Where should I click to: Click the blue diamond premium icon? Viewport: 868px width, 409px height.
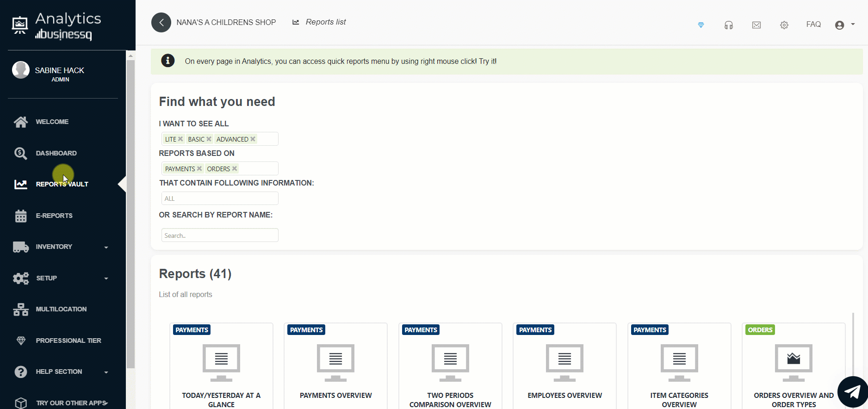click(x=701, y=25)
